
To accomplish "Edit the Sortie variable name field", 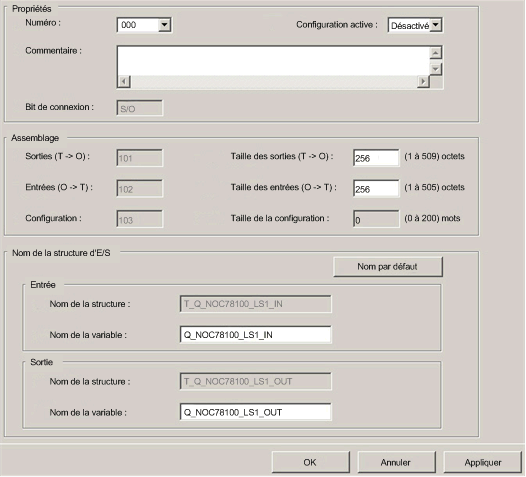I will [x=256, y=412].
